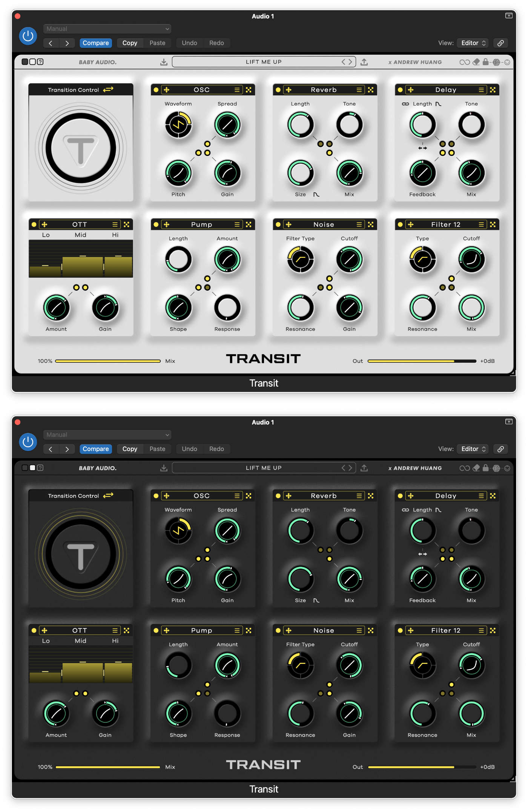Switch to dark theme square in light window

click(25, 62)
